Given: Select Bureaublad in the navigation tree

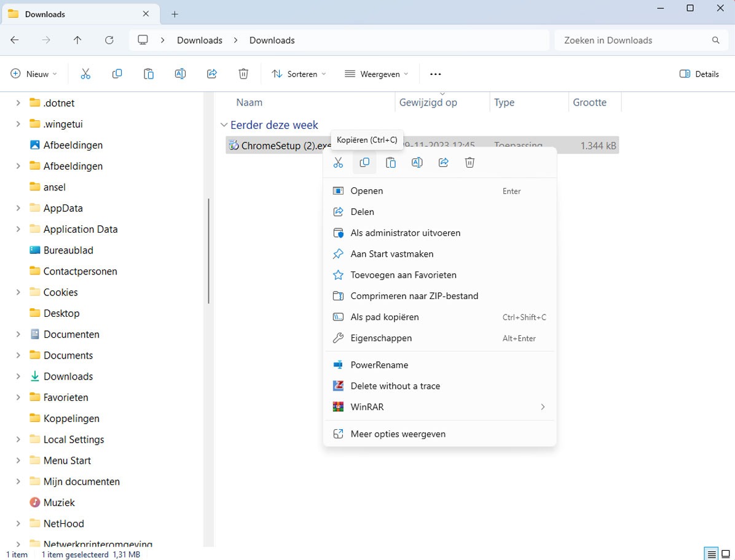Looking at the screenshot, I should tap(61, 251).
